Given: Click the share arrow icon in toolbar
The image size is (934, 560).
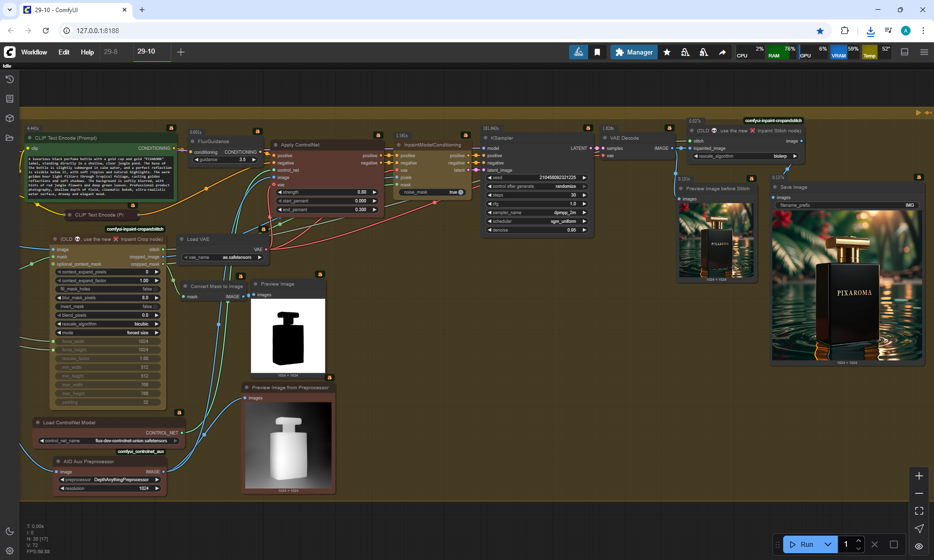Looking at the screenshot, I should pos(722,52).
